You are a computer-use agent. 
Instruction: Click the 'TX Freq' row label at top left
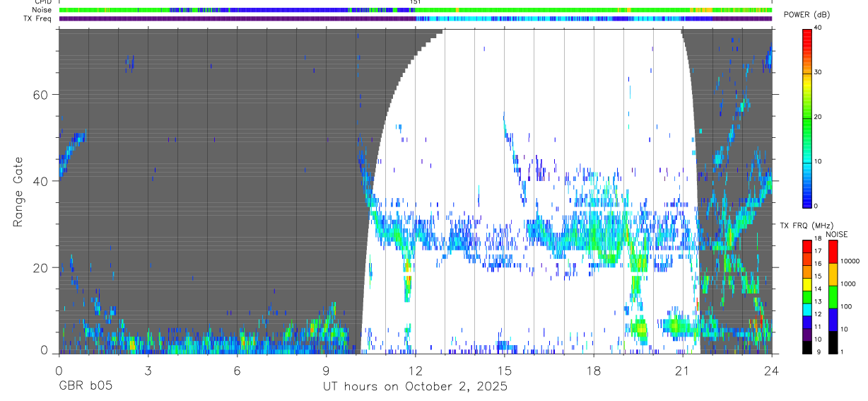37,18
